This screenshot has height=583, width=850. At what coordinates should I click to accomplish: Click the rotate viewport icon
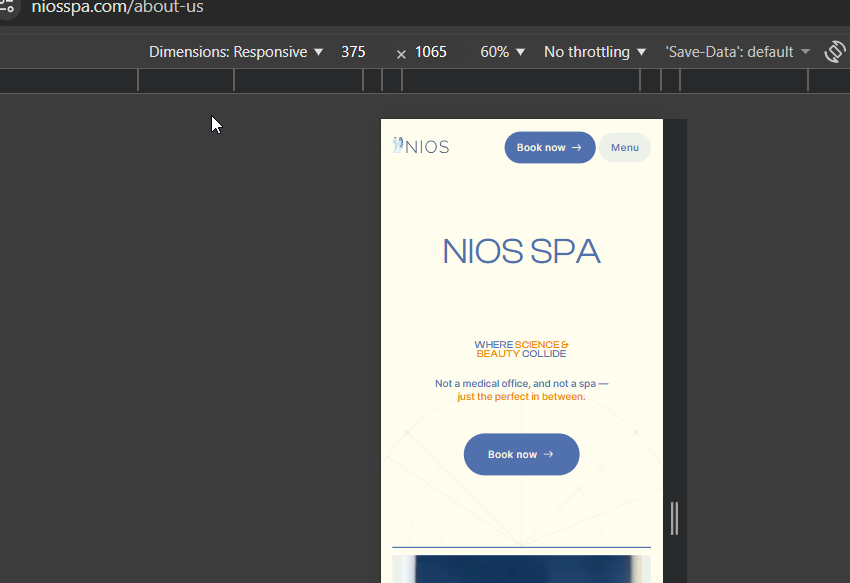[834, 52]
